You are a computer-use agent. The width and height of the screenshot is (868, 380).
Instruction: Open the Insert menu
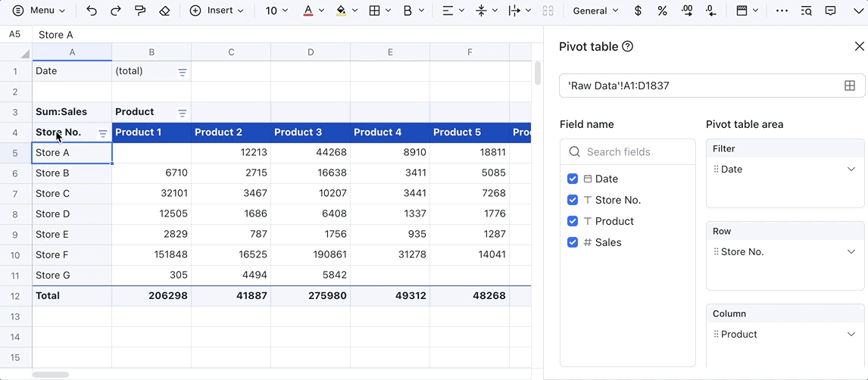[217, 11]
